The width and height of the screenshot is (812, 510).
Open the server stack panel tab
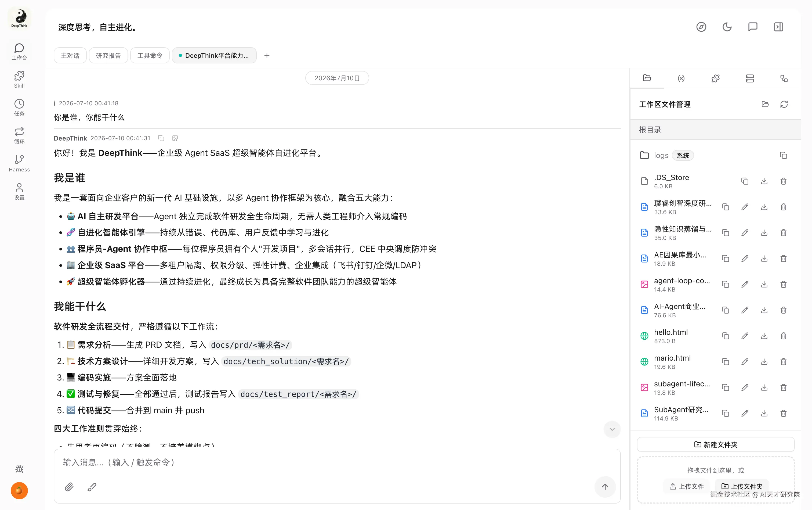click(750, 78)
